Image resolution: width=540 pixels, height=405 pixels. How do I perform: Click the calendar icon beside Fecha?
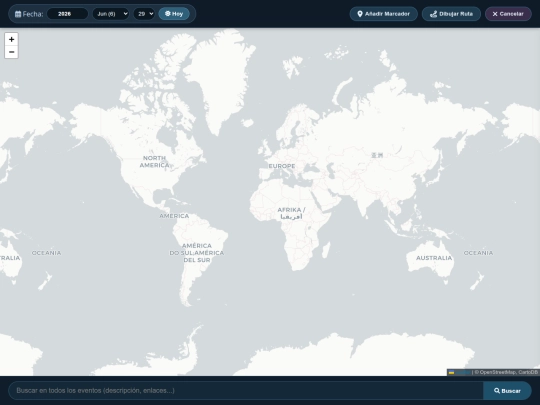(x=18, y=14)
